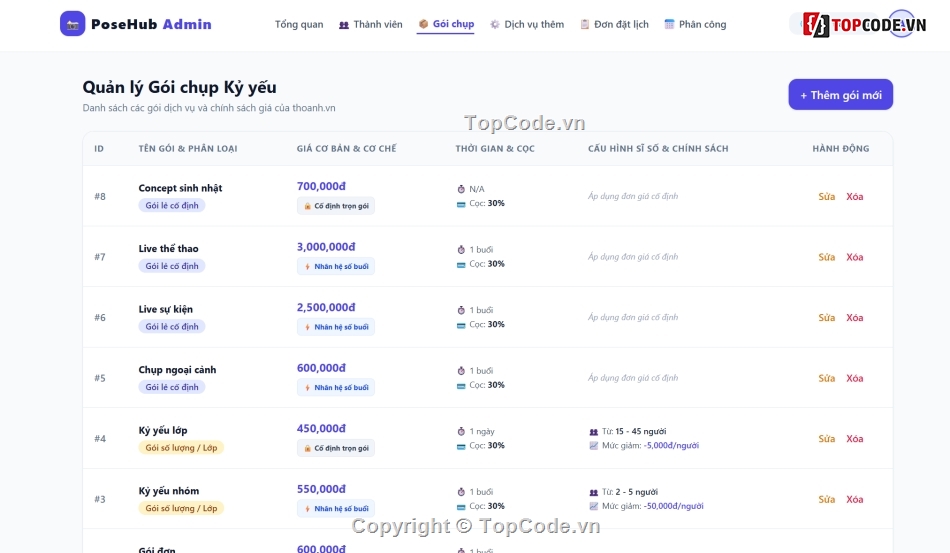Click the Gói số lượng / Lớp tag under Kỷ yếu nhóm
The height and width of the screenshot is (553, 950).
(181, 508)
